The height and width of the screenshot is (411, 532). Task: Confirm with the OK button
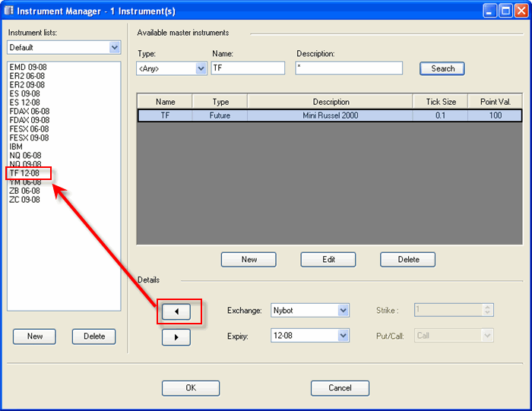pyautogui.click(x=191, y=388)
